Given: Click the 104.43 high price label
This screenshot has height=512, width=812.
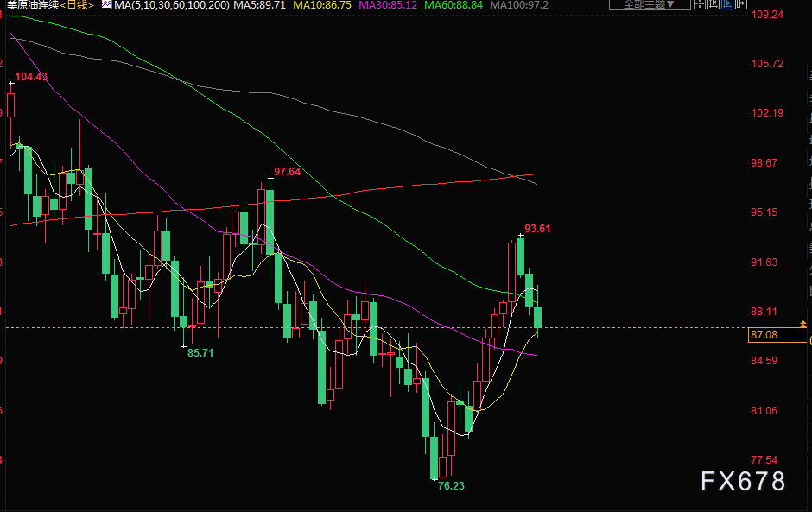Looking at the screenshot, I should click(31, 77).
